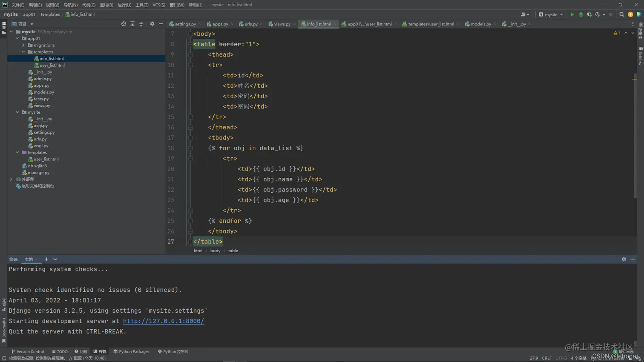Jump to next highlighted warning arrow
This screenshot has height=362, width=644.
(x=633, y=33)
